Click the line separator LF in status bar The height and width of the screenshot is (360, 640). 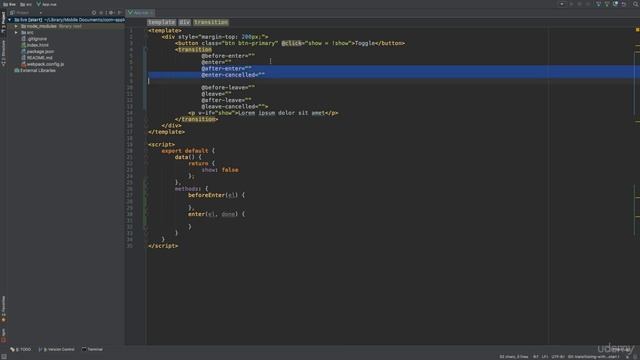coord(544,357)
